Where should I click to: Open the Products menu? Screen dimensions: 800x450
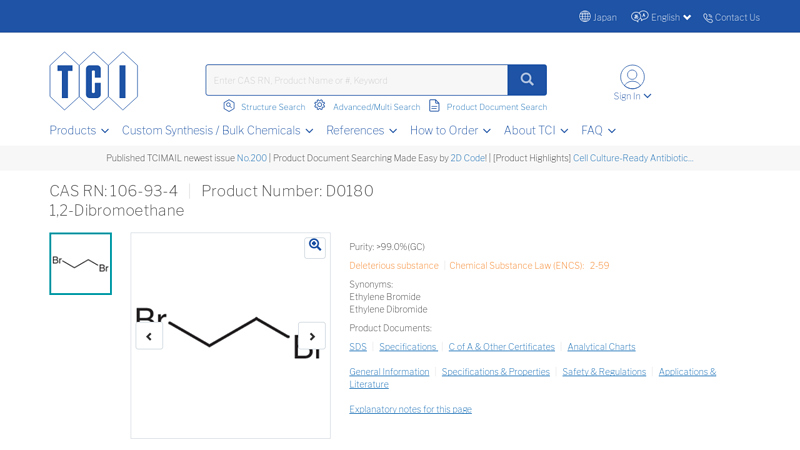pos(79,131)
